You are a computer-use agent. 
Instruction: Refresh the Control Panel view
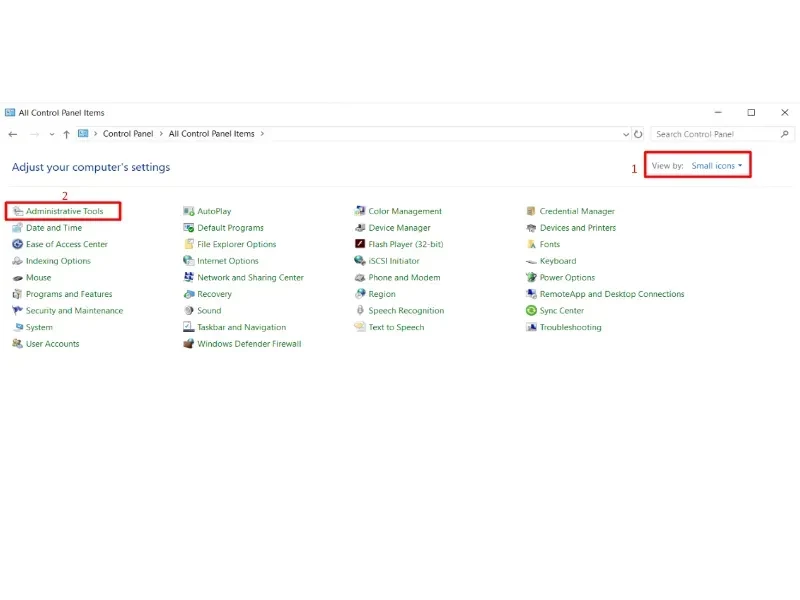[x=638, y=134]
